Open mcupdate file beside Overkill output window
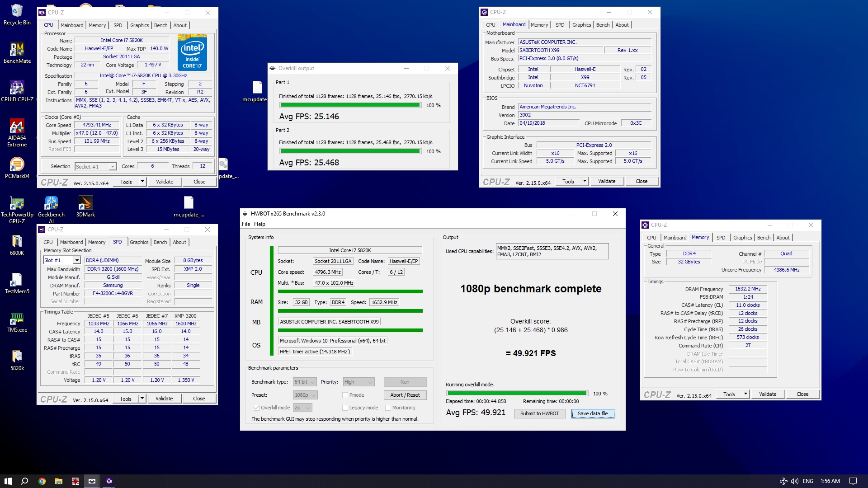 [x=255, y=92]
